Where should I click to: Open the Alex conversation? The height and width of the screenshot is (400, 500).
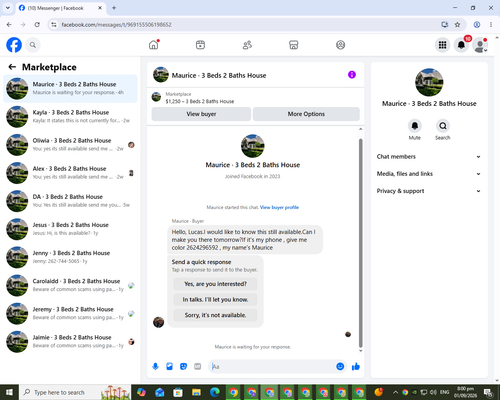tap(70, 173)
